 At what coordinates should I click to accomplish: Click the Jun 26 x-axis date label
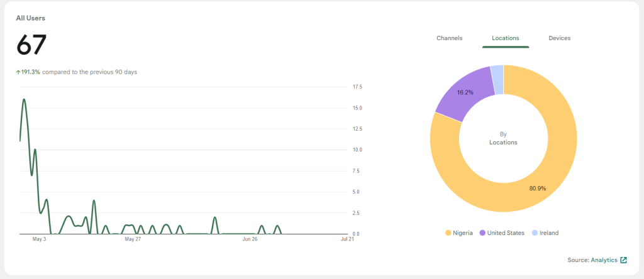pyautogui.click(x=250, y=239)
